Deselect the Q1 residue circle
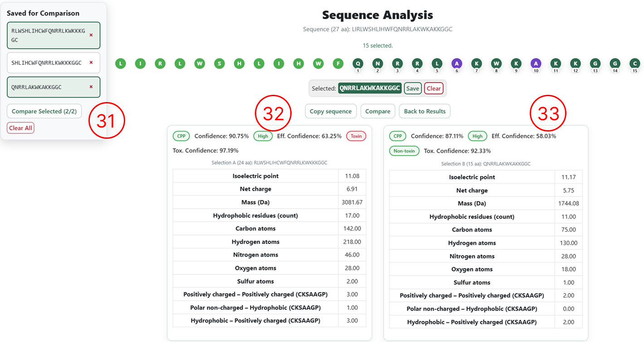Viewport: 644px width, 342px height. [x=358, y=64]
